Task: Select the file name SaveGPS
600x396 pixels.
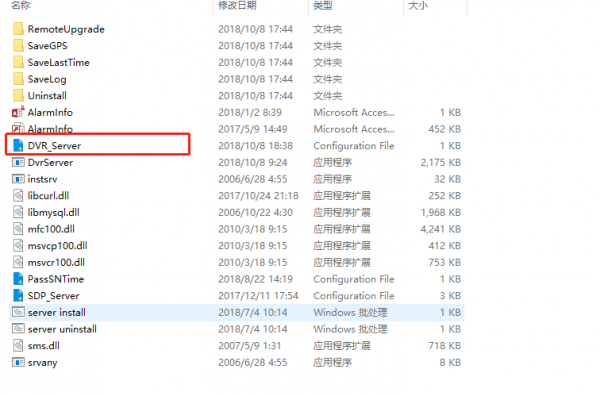Action: (47, 46)
